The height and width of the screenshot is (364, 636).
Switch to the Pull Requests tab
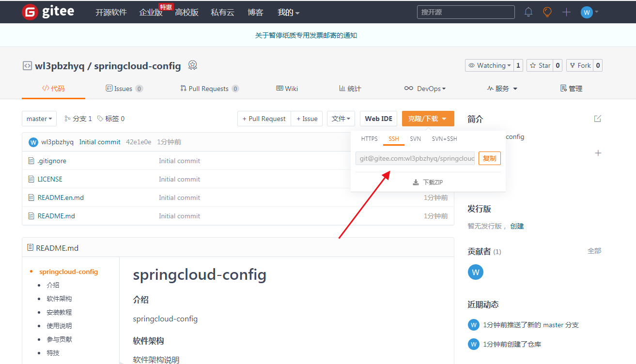coord(210,89)
